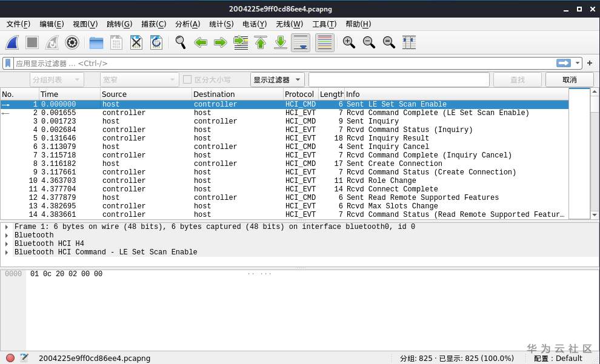Sort by the Source column header
Image resolution: width=600 pixels, height=364 pixels.
(146, 94)
